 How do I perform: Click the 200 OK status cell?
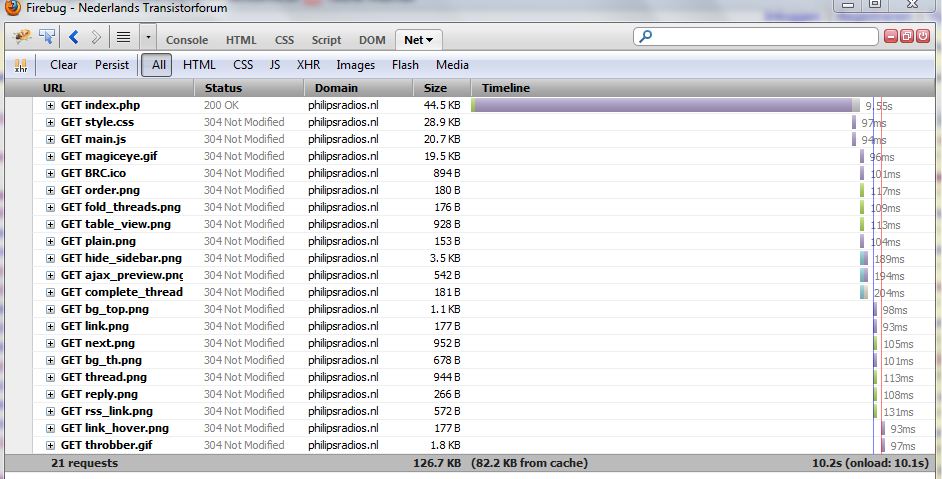[x=221, y=105]
